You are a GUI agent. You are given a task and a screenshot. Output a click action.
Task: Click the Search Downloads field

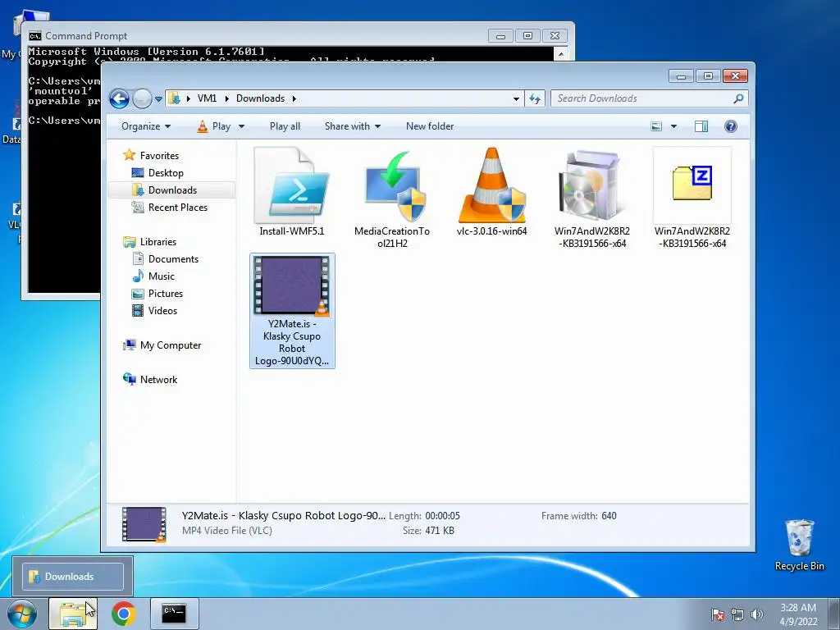pyautogui.click(x=643, y=98)
